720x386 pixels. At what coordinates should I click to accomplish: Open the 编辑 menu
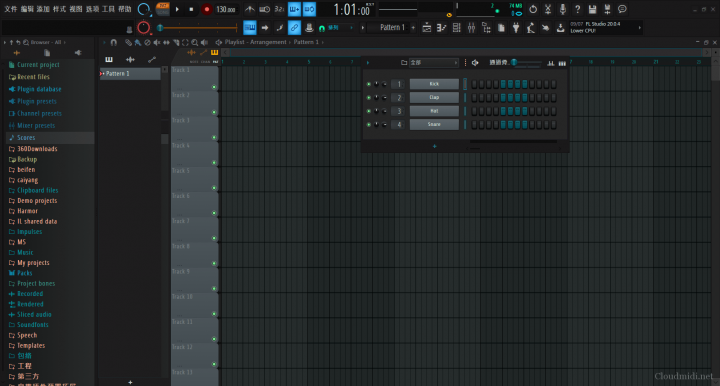(27, 9)
